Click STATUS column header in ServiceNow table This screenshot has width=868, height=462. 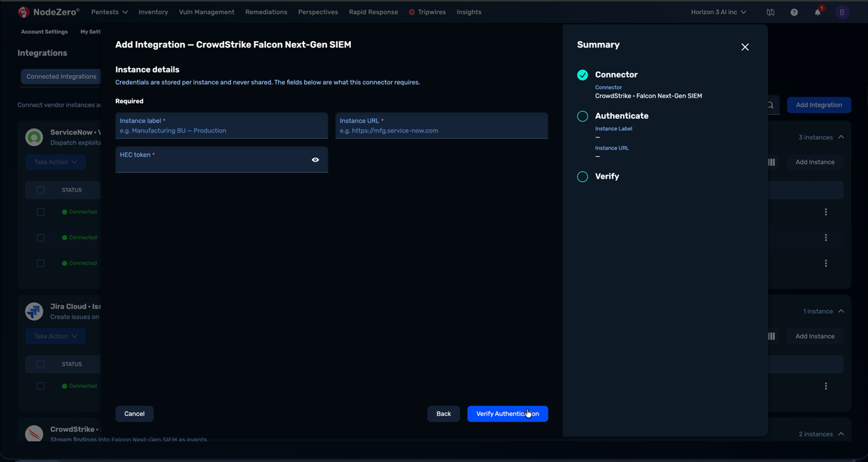click(x=72, y=190)
